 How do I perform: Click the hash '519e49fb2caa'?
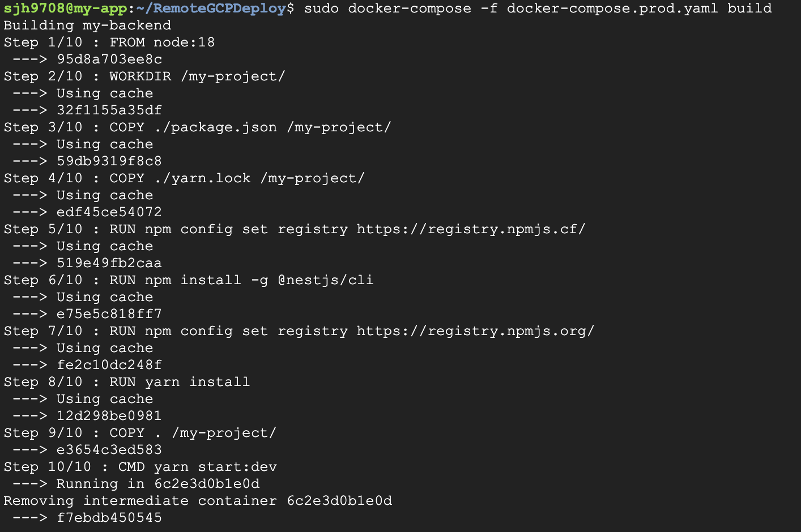pos(109,263)
